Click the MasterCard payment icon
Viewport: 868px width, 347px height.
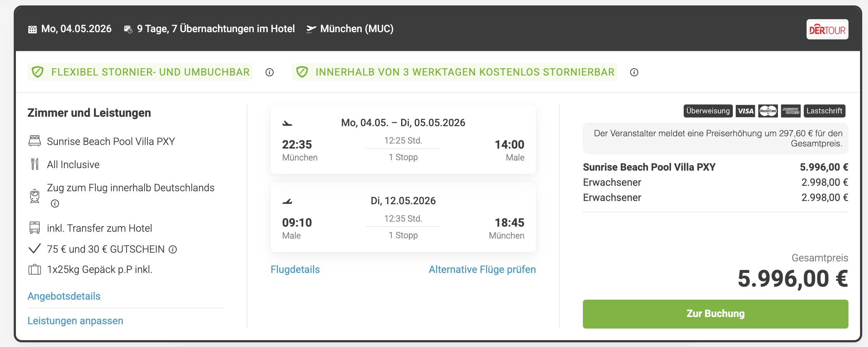click(x=768, y=111)
